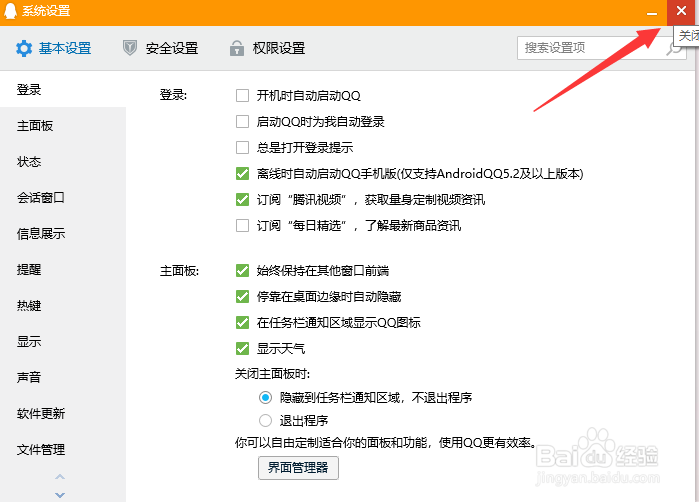This screenshot has height=502, width=699.
Task: Click the sidebar up chevron arrow
Action: (60, 477)
